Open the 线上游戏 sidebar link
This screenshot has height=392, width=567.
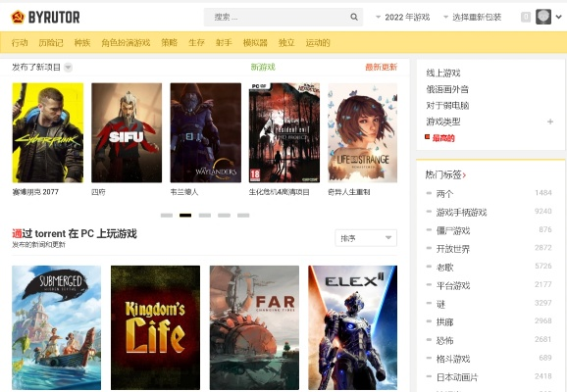click(x=443, y=73)
